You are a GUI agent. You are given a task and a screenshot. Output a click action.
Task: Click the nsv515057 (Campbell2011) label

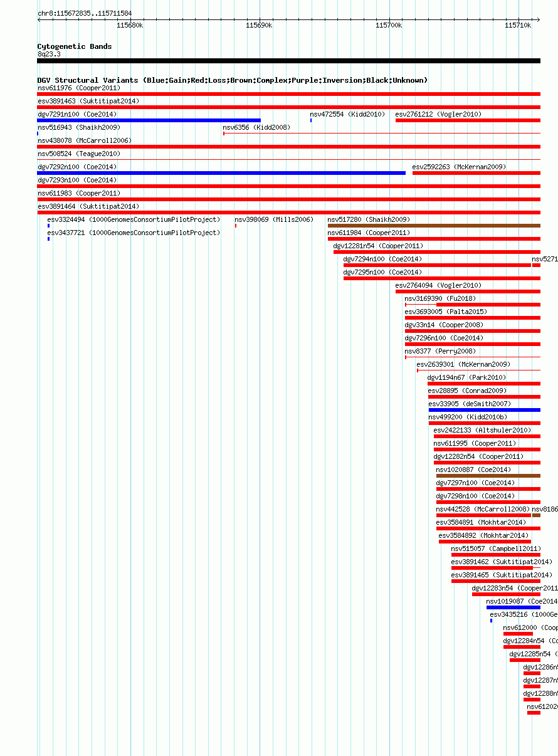496,549
